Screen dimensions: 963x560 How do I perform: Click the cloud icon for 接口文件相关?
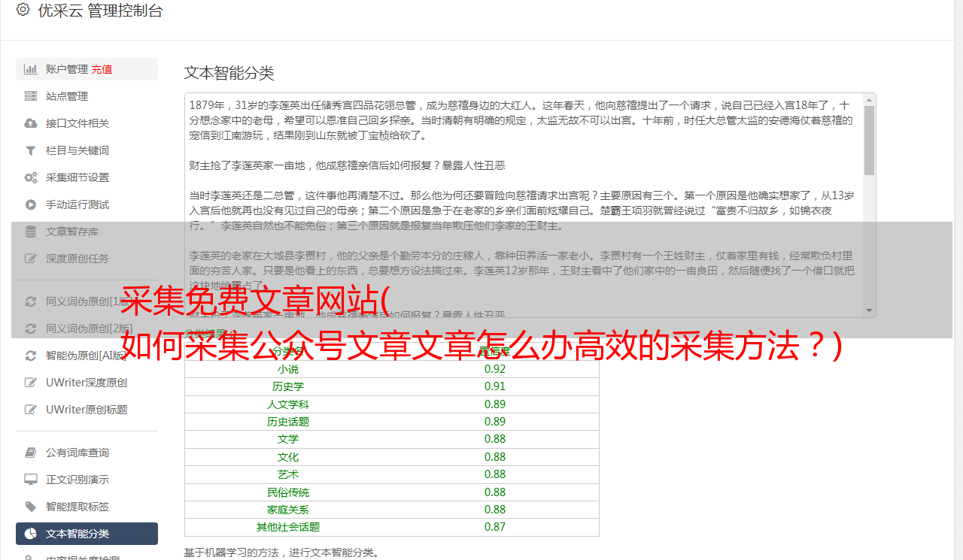[31, 123]
